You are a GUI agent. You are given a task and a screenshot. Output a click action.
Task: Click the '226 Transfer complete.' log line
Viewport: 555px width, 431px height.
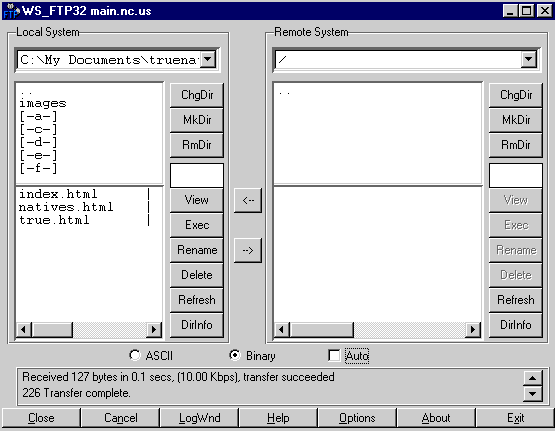(76, 393)
